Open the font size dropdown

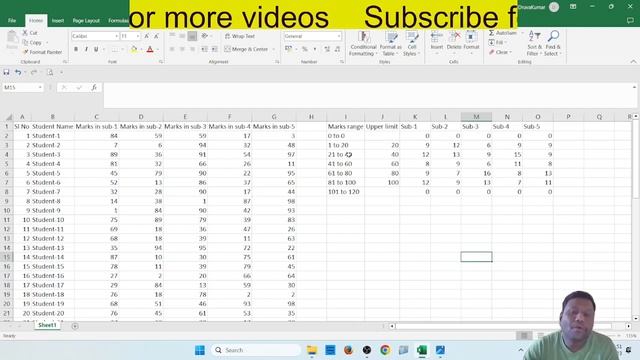(138, 36)
